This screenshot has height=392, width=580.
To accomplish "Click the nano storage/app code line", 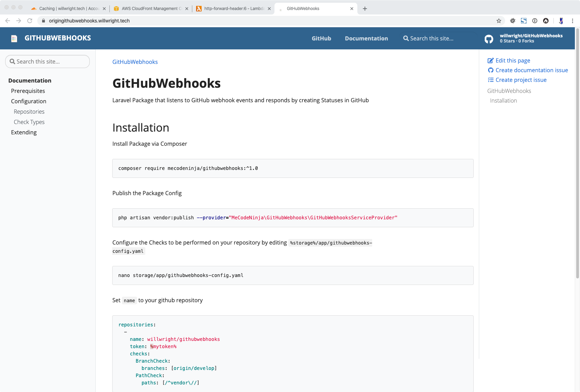I will 181,275.
